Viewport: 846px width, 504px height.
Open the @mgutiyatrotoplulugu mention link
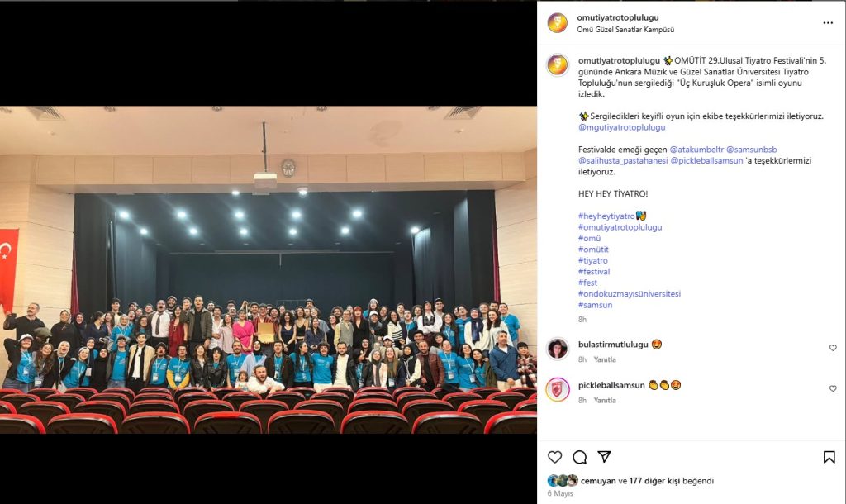[x=621, y=127]
